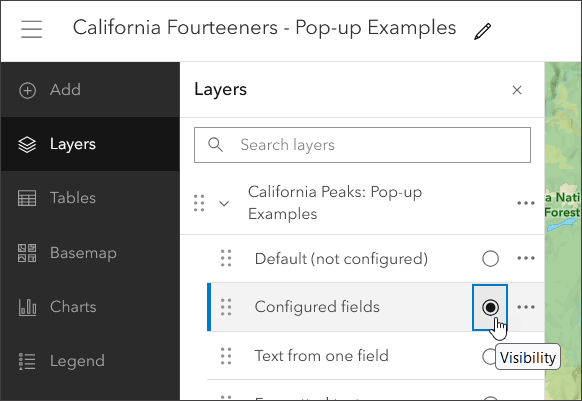Open Legend in the sidebar
The height and width of the screenshot is (401, 582).
90,361
